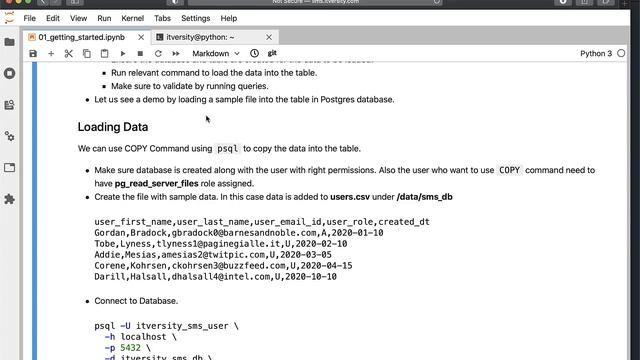
Task: Click the bold pg_read_server_files text
Action: [x=156, y=184]
